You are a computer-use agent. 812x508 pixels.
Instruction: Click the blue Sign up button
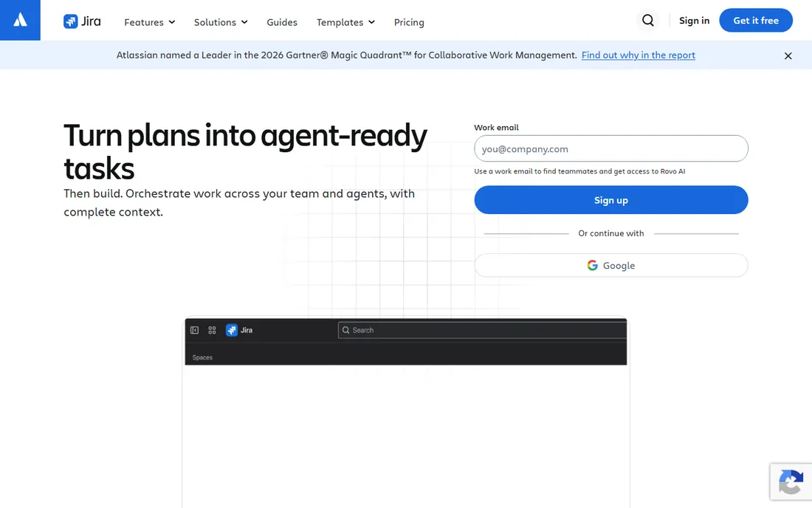tap(611, 200)
